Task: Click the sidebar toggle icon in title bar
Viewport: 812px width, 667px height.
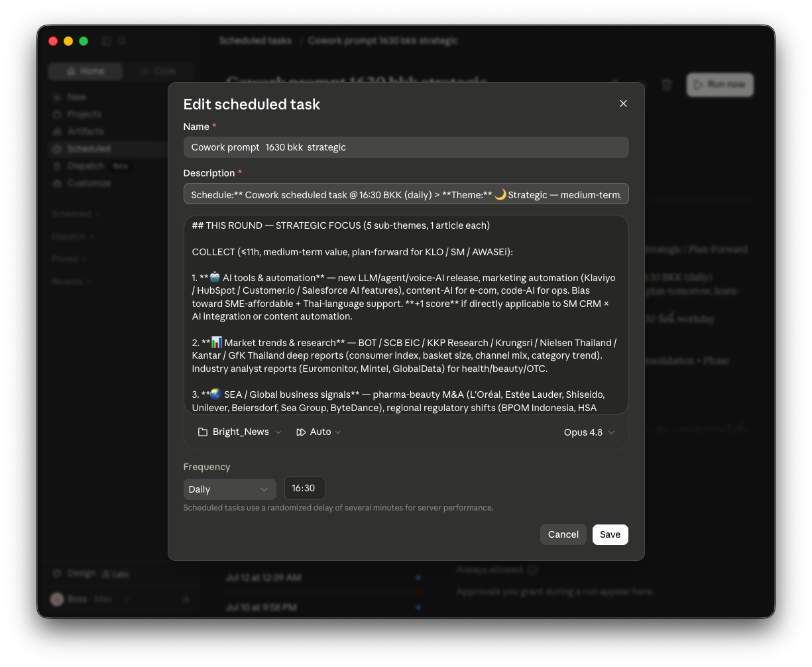Action: coord(106,41)
